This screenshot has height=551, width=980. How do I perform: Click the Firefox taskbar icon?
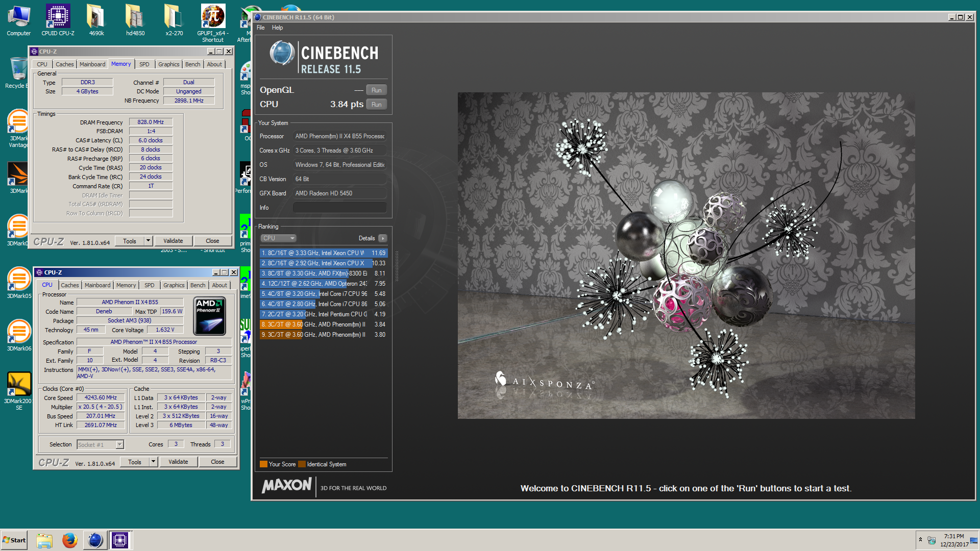point(69,540)
